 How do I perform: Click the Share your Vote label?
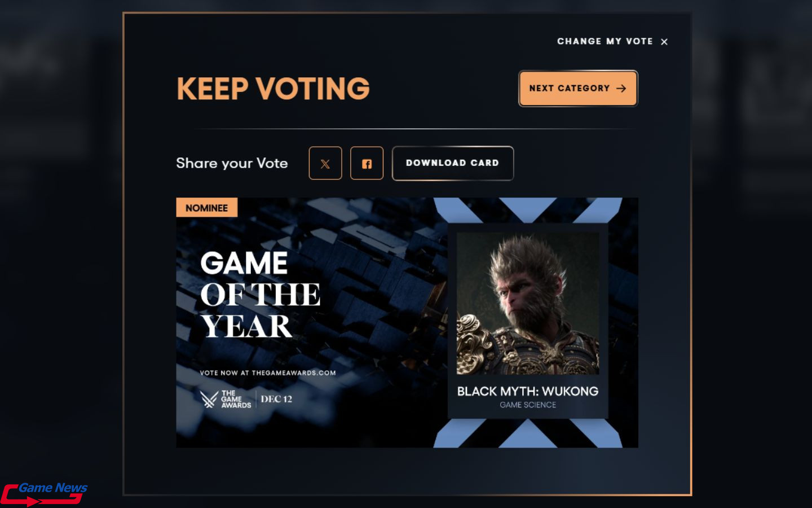[x=232, y=163]
